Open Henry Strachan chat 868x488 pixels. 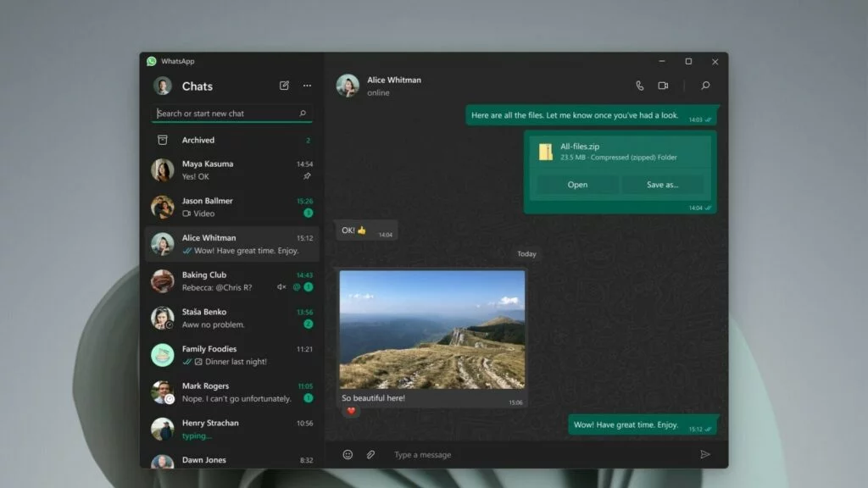tap(232, 429)
